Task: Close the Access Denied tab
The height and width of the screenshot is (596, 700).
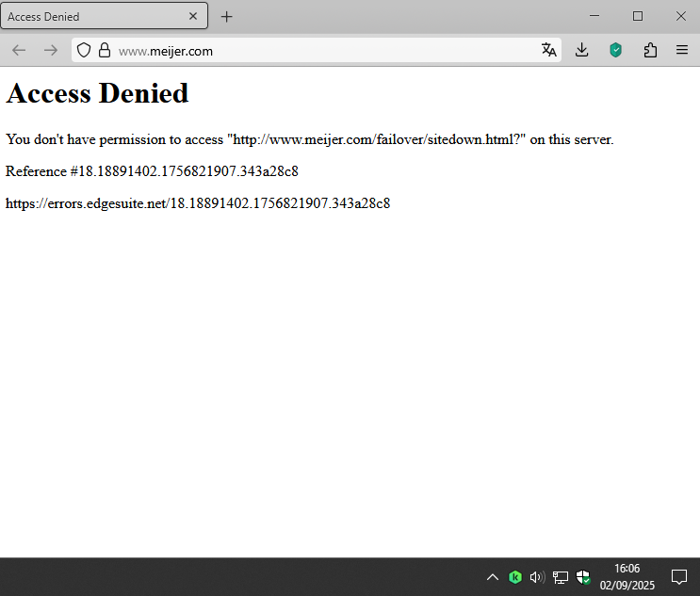Action: pyautogui.click(x=193, y=17)
